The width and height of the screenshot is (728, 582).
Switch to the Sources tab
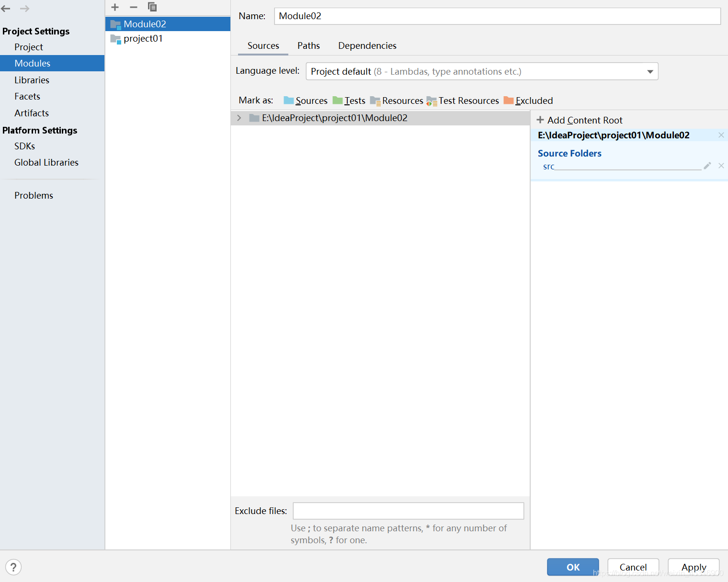[263, 45]
